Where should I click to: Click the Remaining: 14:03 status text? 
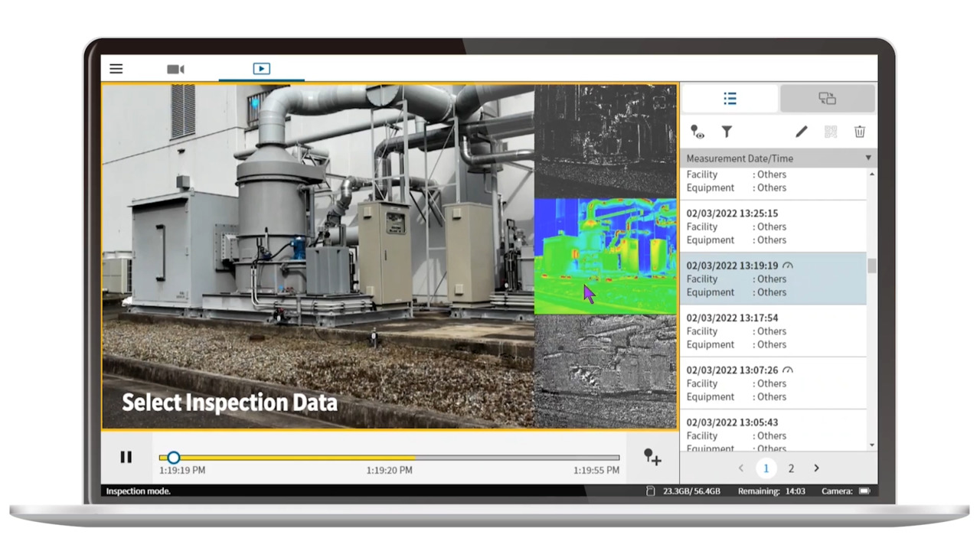point(772,491)
